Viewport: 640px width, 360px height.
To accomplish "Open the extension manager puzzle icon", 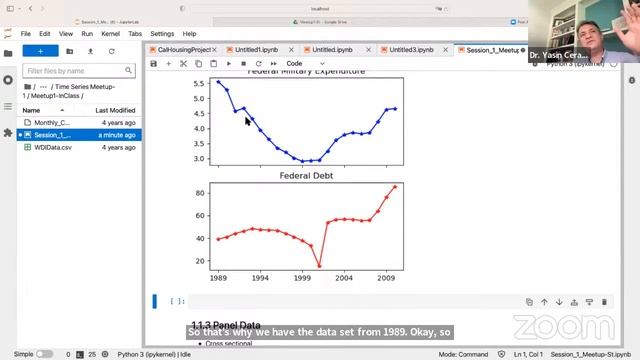I will click(x=8, y=133).
